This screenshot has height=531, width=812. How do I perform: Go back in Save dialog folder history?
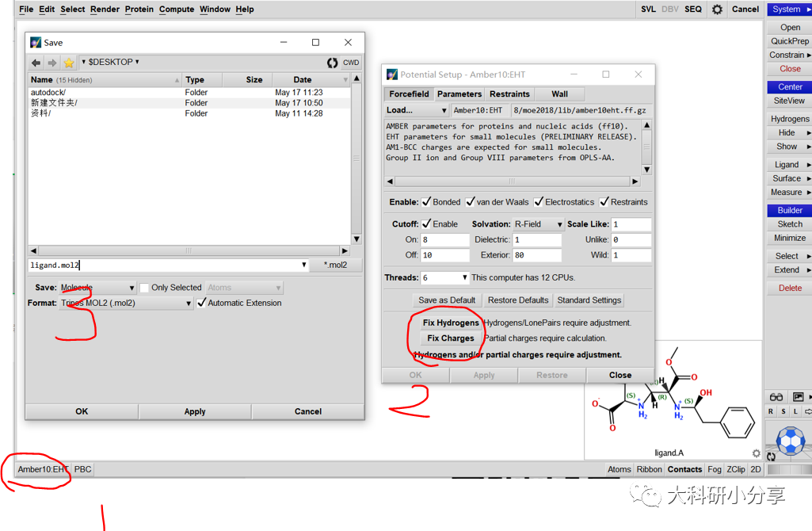point(36,63)
